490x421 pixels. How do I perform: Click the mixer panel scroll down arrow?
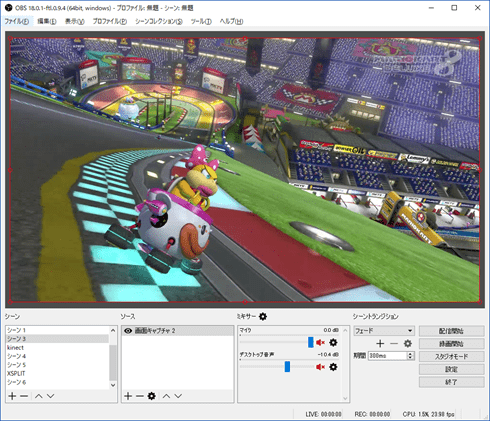click(345, 398)
